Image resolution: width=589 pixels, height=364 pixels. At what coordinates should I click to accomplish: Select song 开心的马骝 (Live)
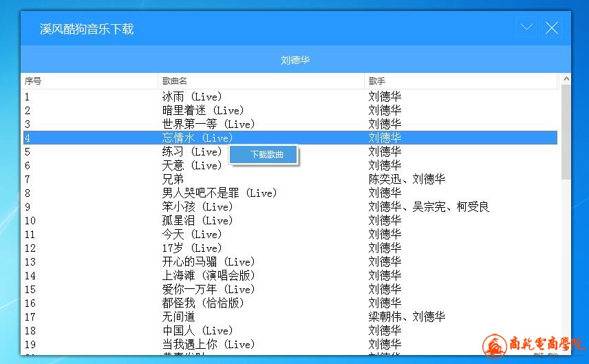208,262
